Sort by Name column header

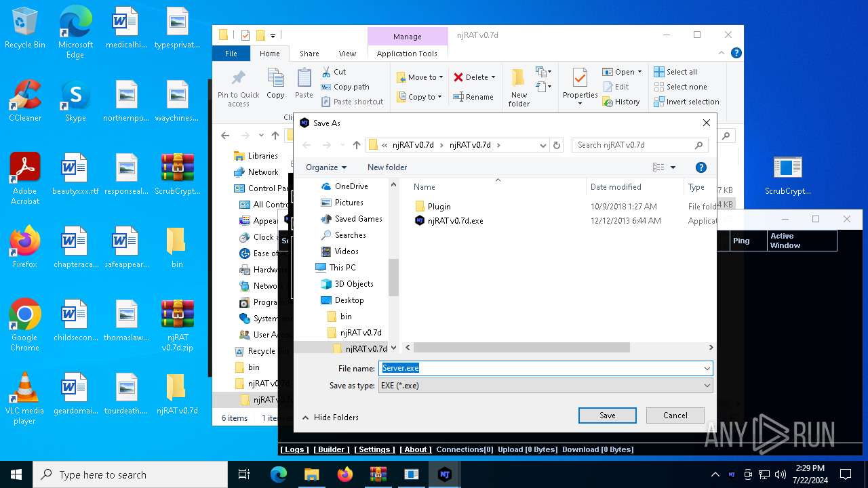point(425,187)
